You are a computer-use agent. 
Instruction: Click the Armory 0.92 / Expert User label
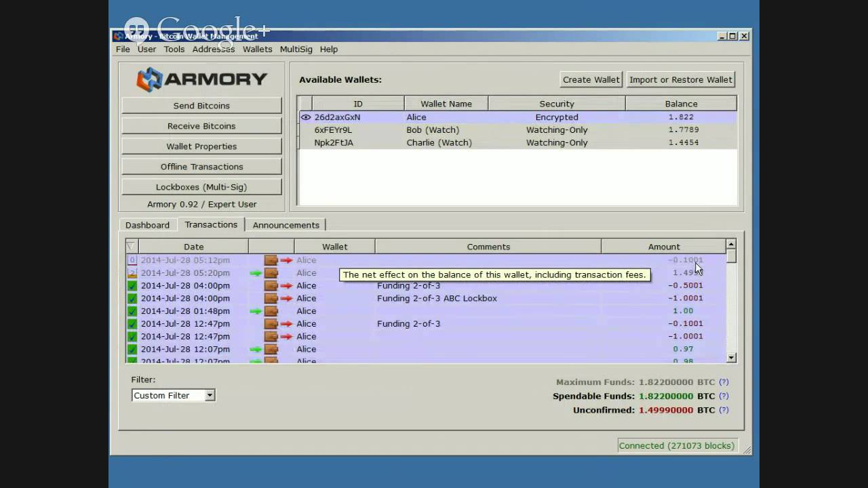[201, 204]
